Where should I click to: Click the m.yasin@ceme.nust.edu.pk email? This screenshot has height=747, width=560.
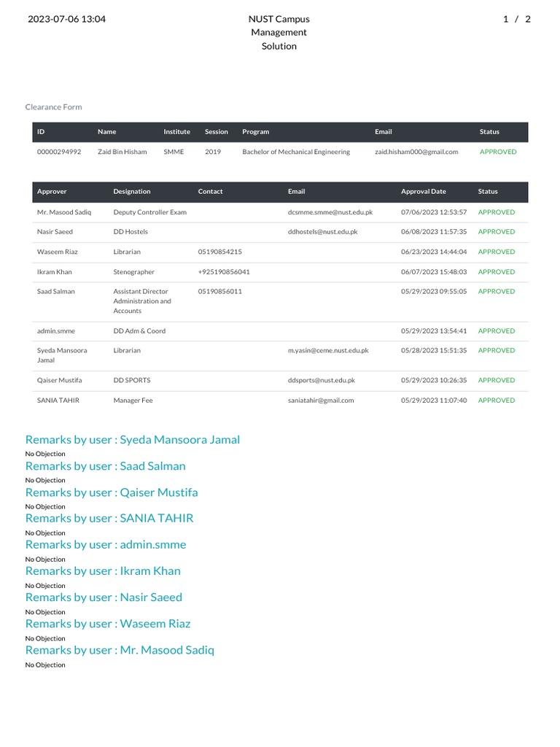coord(328,350)
